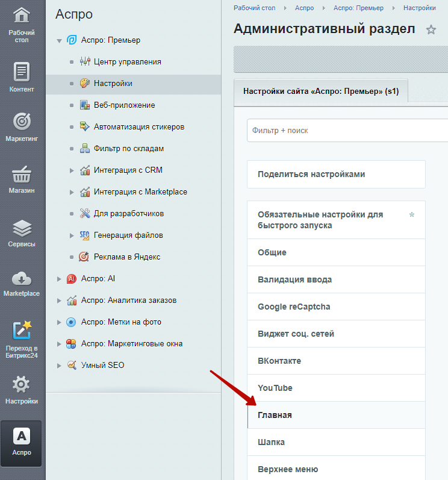Click the Для разработчиков tools icon
This screenshot has width=448, height=480.
click(85, 213)
